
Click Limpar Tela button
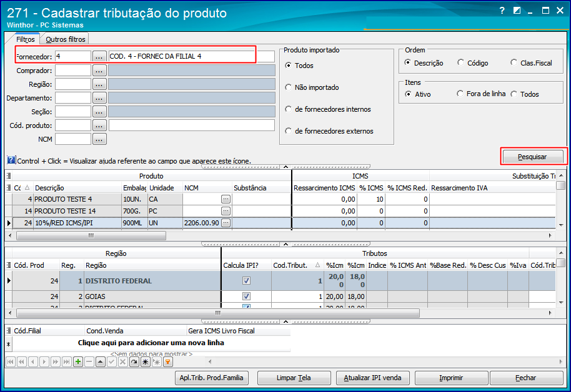(x=294, y=378)
